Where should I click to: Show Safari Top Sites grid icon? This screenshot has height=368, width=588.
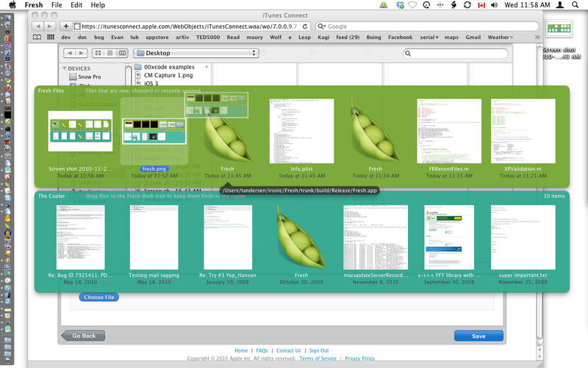tap(50, 37)
